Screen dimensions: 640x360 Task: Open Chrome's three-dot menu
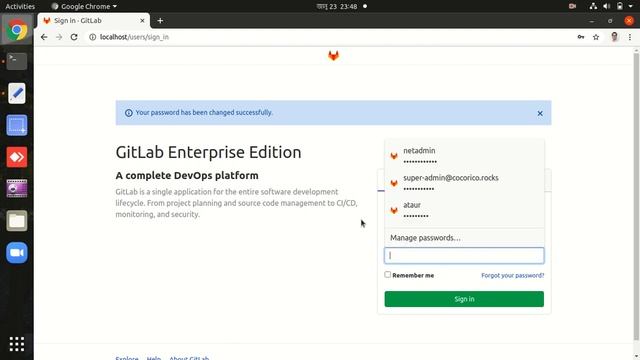pyautogui.click(x=630, y=37)
